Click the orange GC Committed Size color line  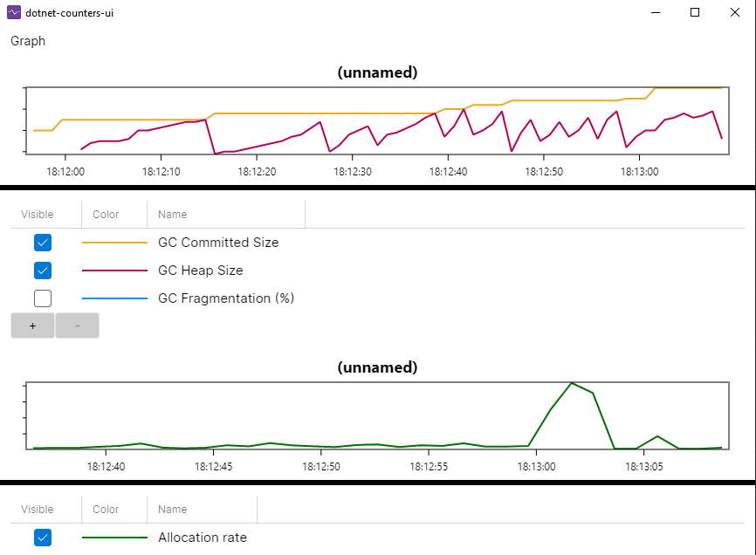pyautogui.click(x=114, y=243)
